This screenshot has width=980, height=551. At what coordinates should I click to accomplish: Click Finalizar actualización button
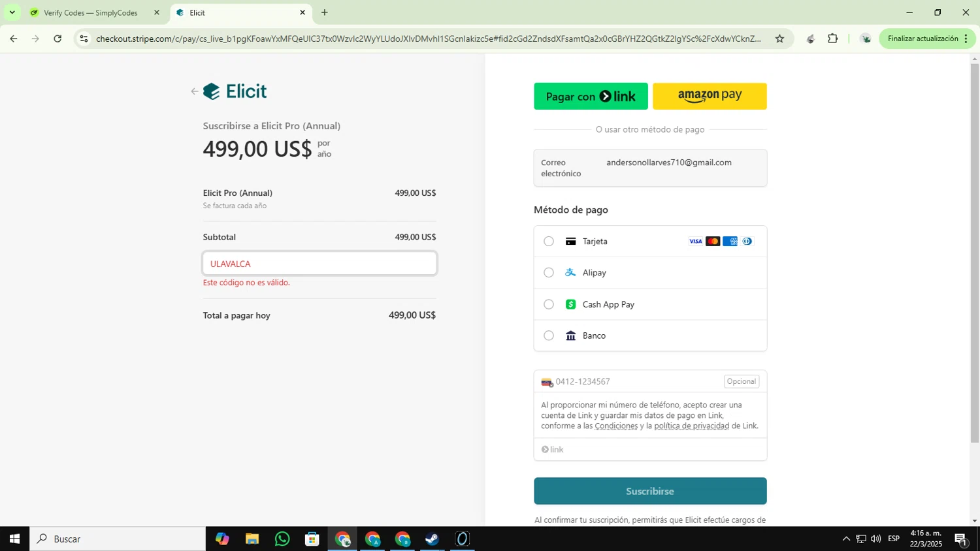coord(923,39)
